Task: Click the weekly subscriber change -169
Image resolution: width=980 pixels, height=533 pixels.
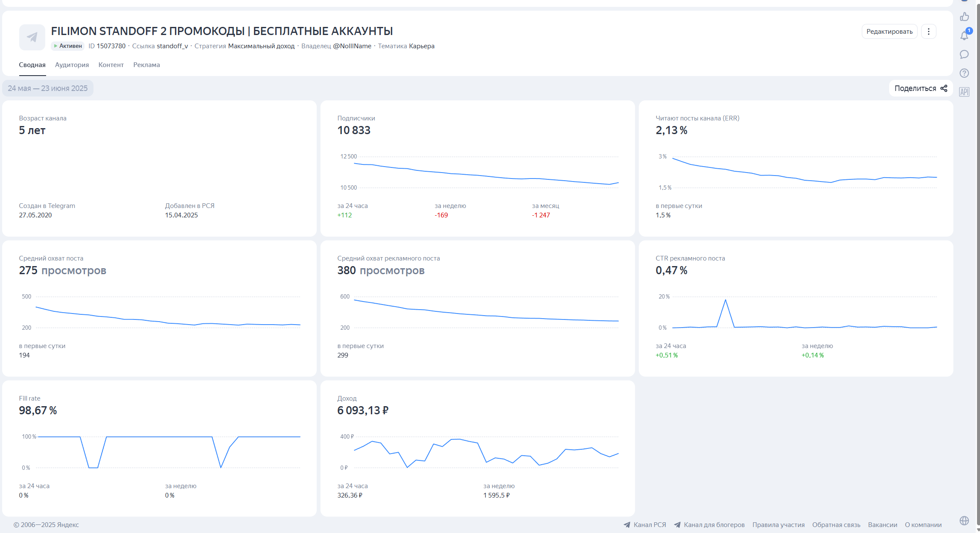Action: (x=441, y=215)
